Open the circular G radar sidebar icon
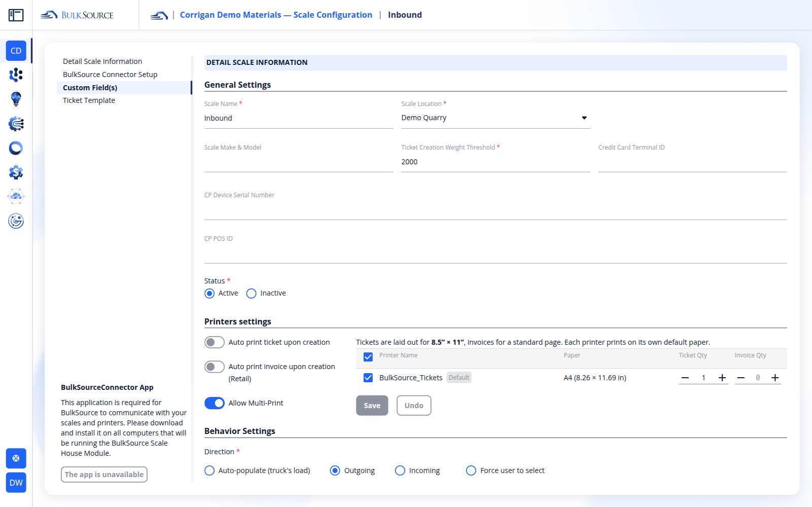 click(x=16, y=221)
